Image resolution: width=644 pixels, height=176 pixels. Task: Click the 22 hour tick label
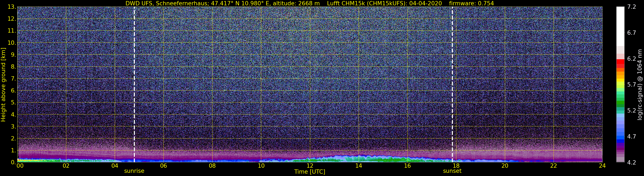554,166
